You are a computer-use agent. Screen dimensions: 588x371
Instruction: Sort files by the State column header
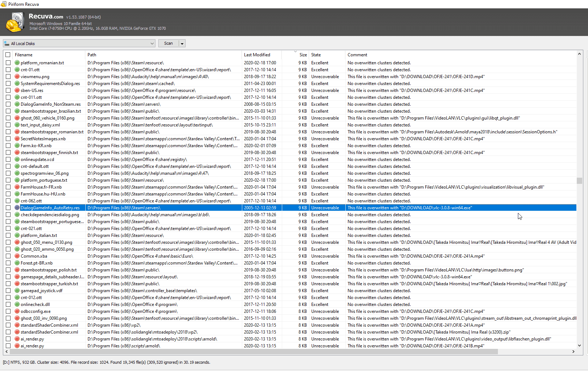coord(316,55)
